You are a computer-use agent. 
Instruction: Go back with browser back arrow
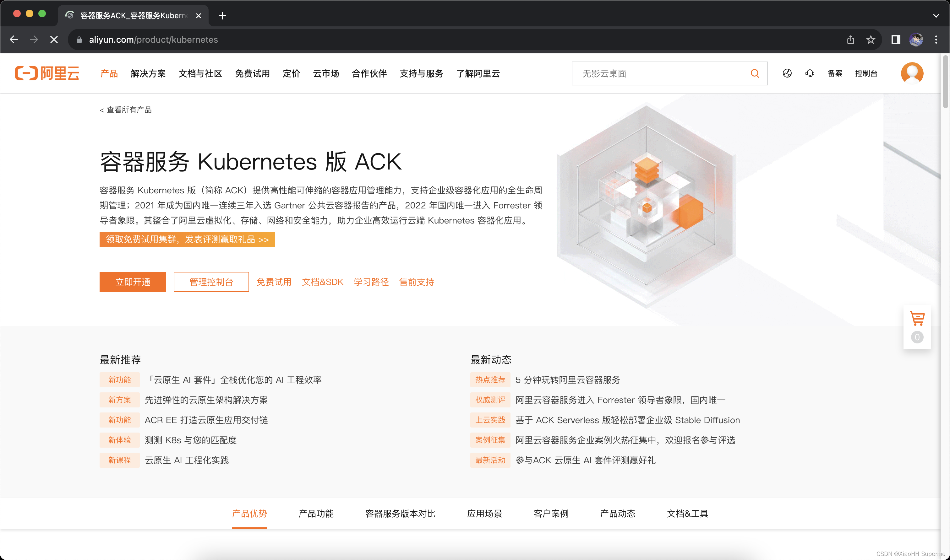pyautogui.click(x=14, y=40)
